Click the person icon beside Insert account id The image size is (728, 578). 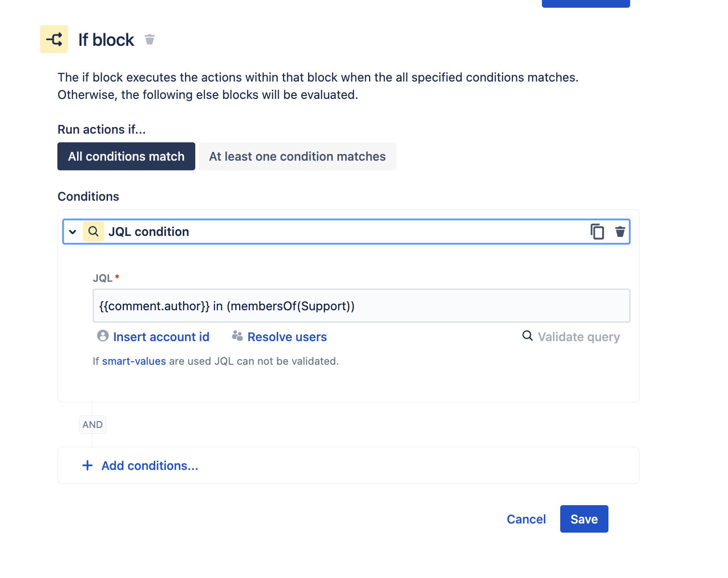click(103, 336)
